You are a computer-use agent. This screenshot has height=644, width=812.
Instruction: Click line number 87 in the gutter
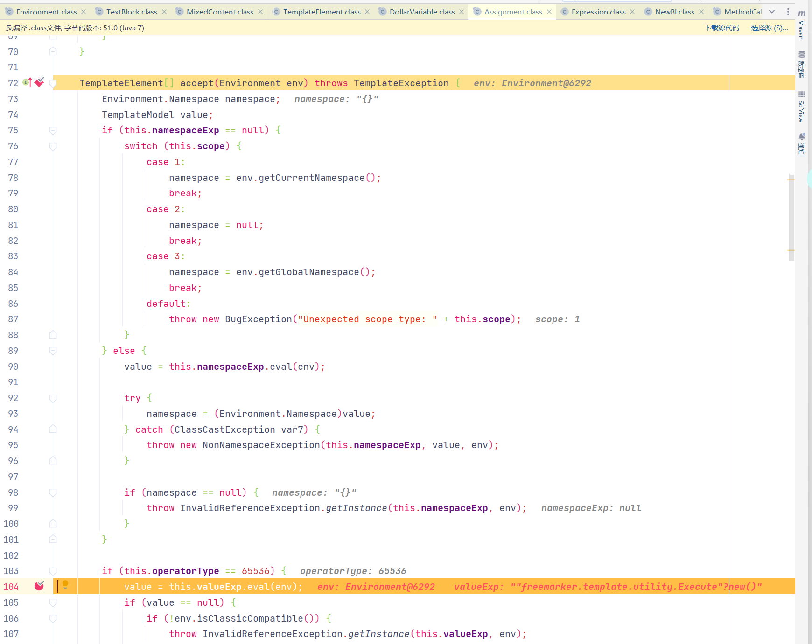[x=13, y=319]
